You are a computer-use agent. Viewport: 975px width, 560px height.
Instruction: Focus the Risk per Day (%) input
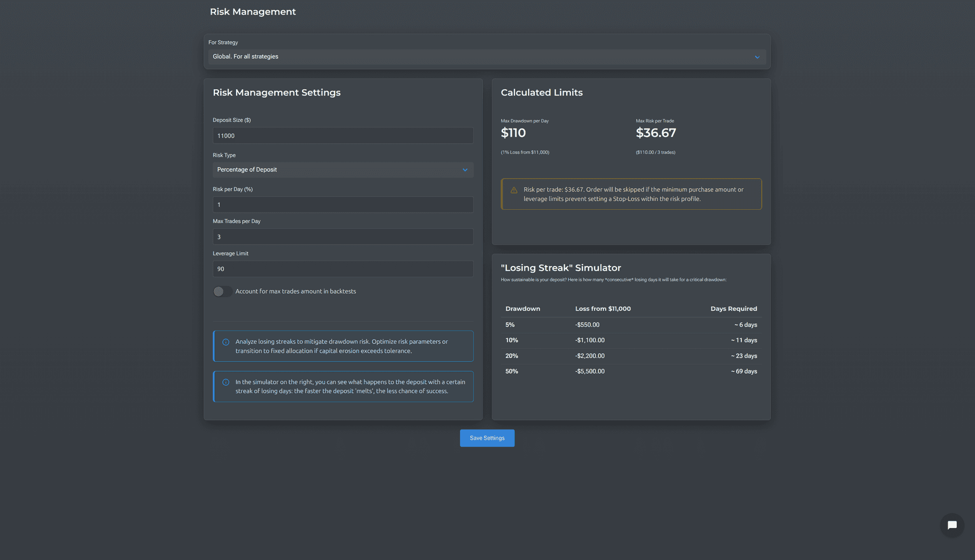(343, 205)
